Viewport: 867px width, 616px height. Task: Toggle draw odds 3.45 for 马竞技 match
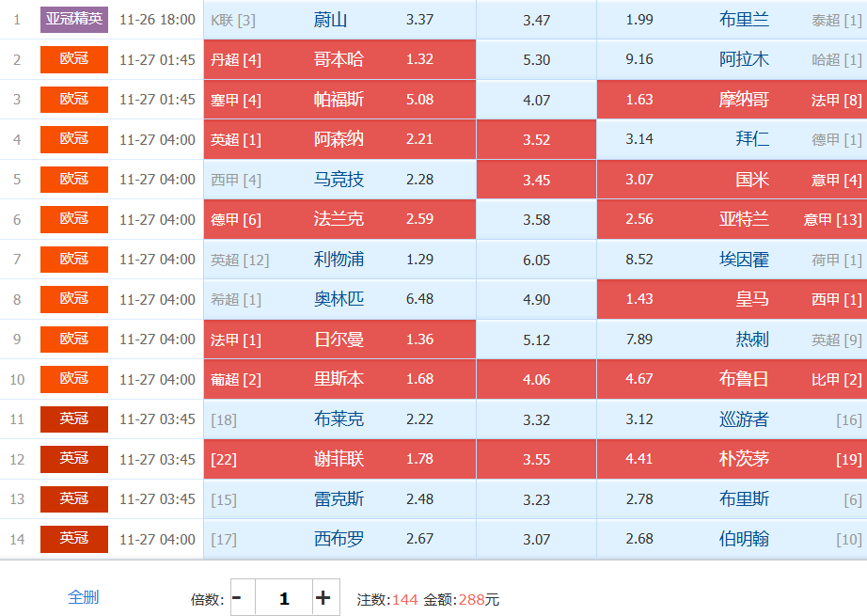(536, 180)
